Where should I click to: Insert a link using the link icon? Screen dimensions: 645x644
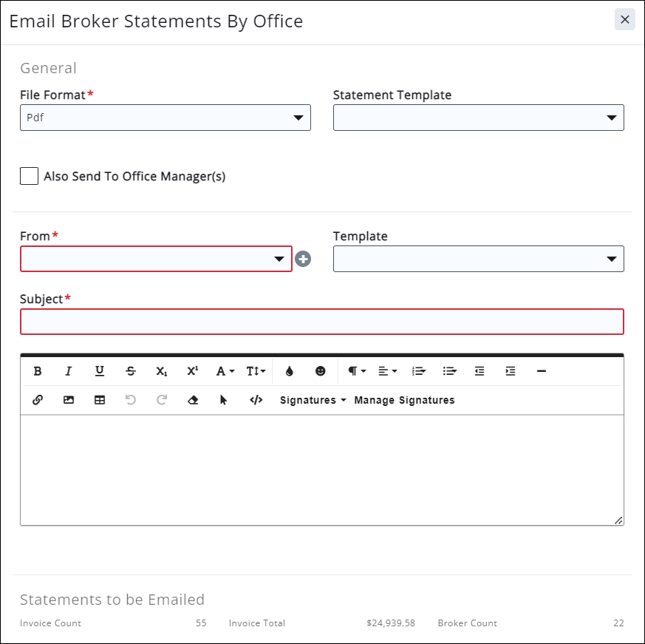[x=38, y=400]
